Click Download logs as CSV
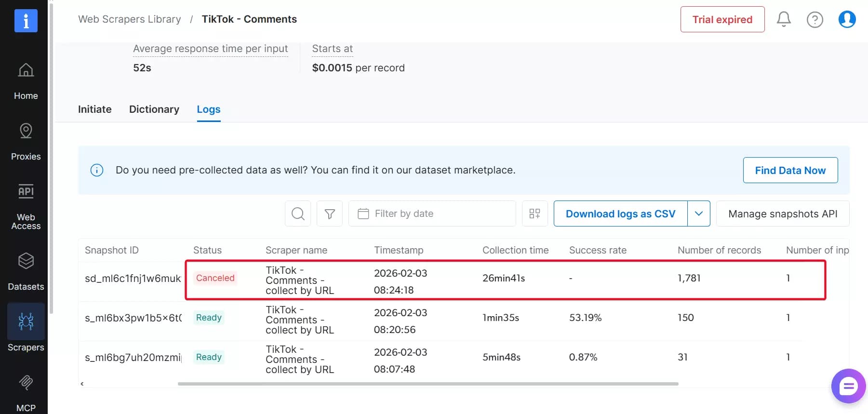Screen dimensions: 868x414 (x=621, y=214)
